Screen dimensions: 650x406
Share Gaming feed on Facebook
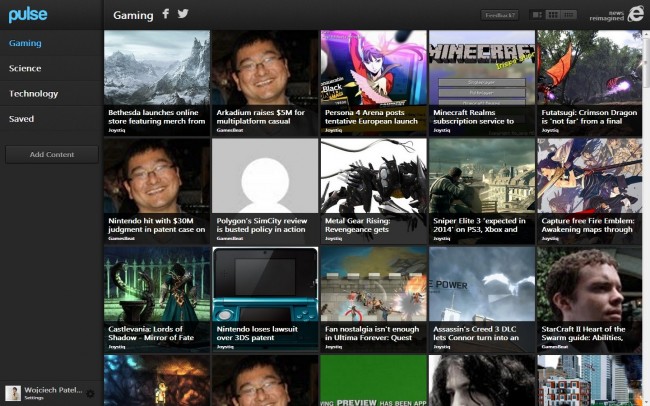pos(165,14)
